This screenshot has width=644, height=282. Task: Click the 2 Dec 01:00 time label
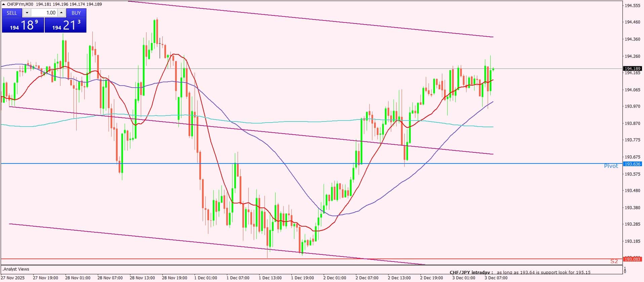334,278
